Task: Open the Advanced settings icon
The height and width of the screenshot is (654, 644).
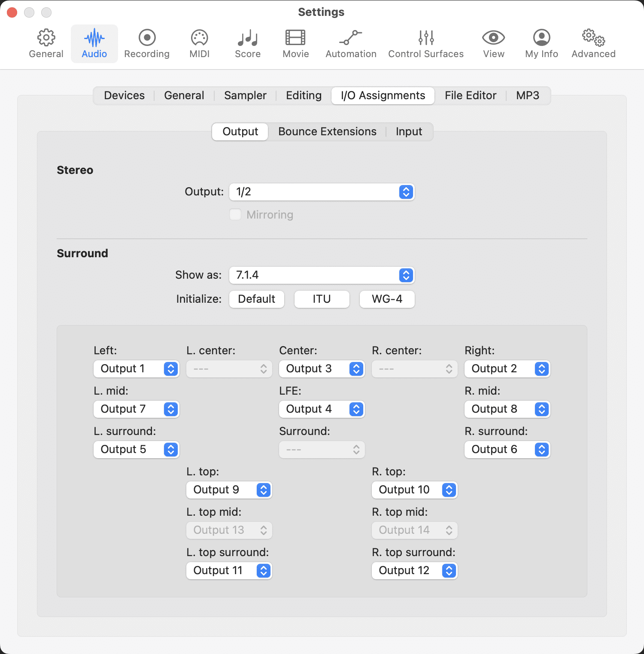Action: pos(593,43)
